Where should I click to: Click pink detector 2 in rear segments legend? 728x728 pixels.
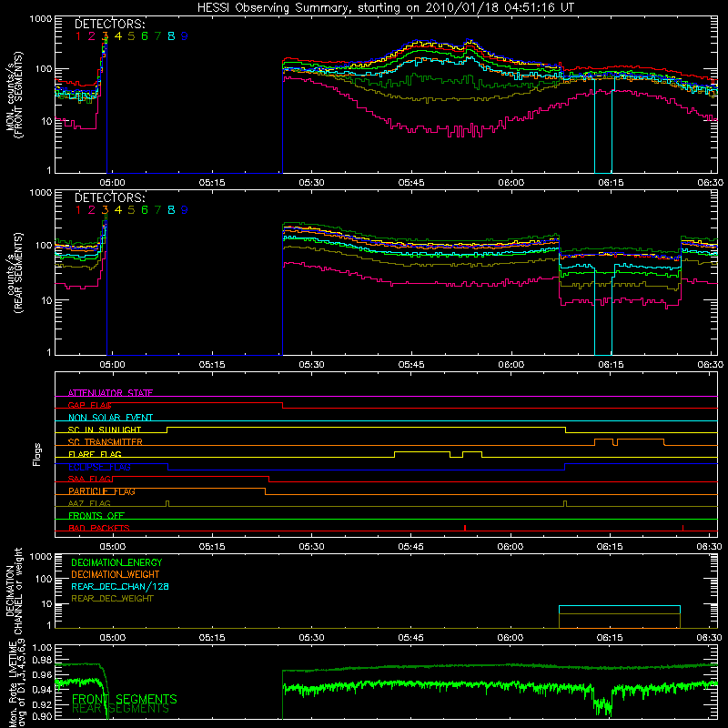92,210
